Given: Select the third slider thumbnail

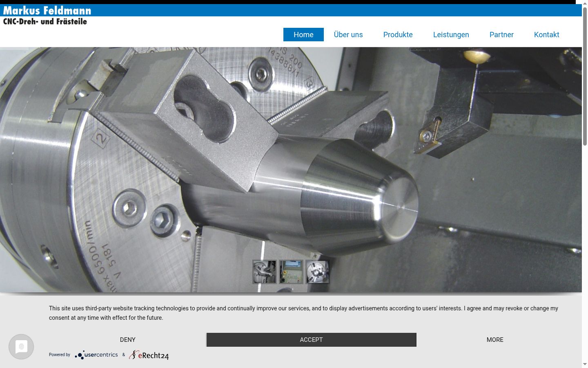Looking at the screenshot, I should (x=318, y=272).
